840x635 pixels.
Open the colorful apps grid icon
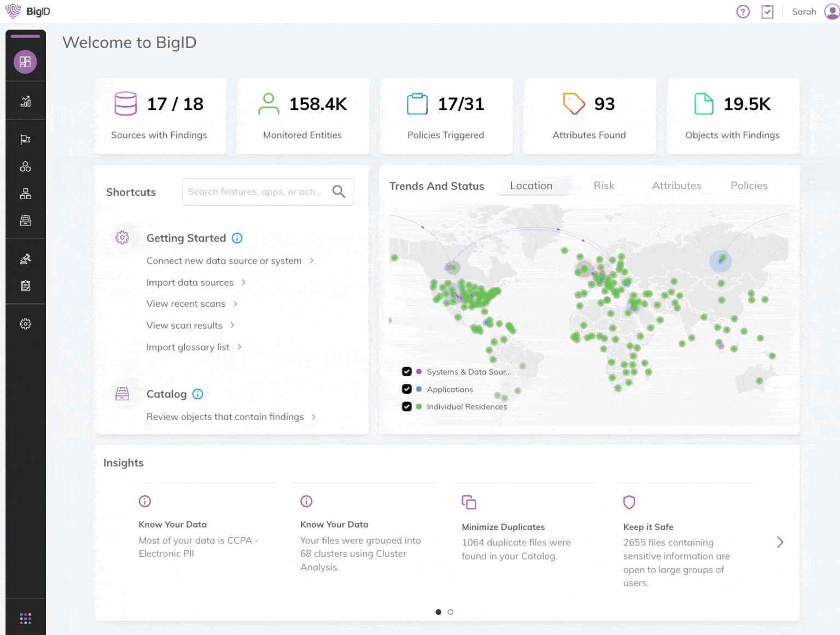click(x=25, y=618)
